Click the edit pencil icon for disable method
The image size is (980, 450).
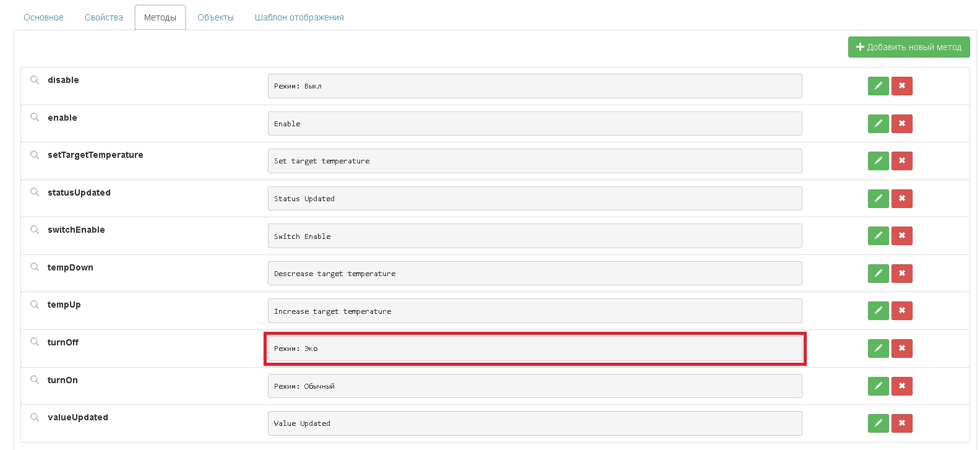[x=878, y=86]
